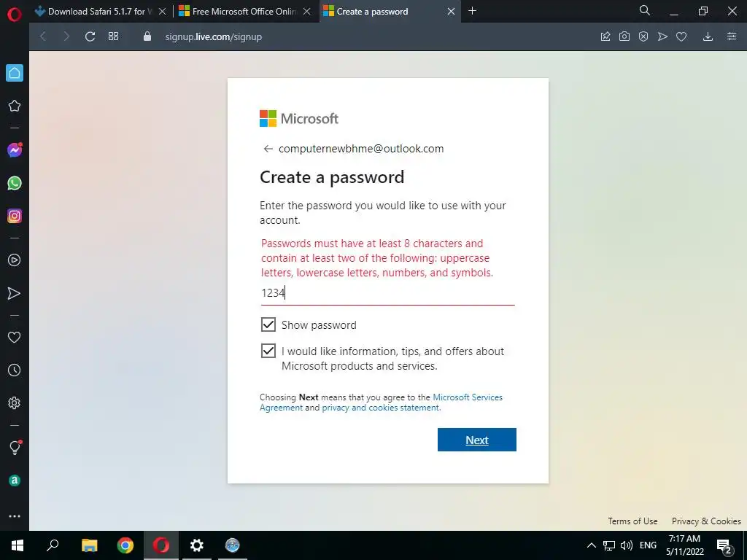Show hidden system tray icons
This screenshot has width=747, height=560.
point(591,545)
